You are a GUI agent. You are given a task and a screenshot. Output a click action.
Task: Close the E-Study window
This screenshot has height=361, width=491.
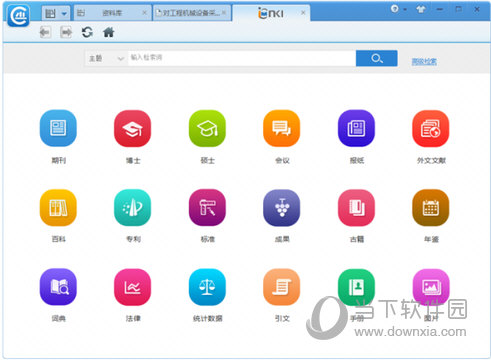[x=477, y=9]
